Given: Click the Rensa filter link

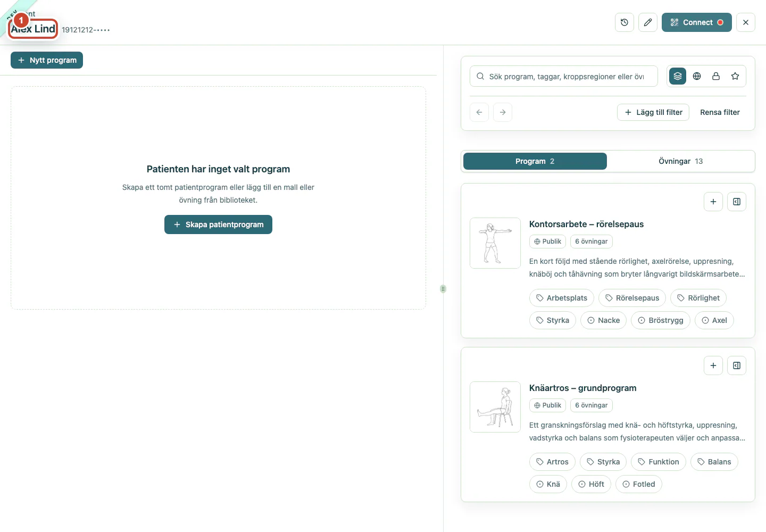Looking at the screenshot, I should coord(720,112).
